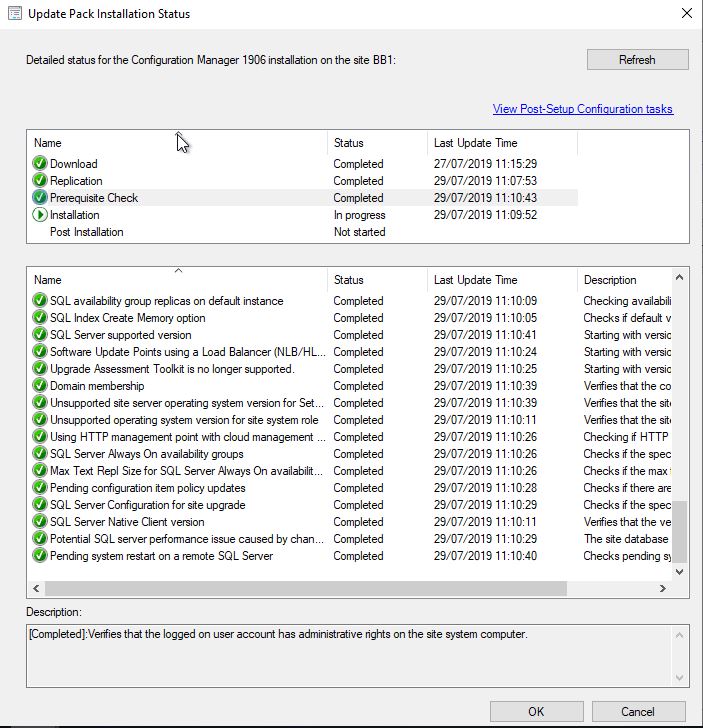Click horizontal scrollbar left arrow
Screen dimensions: 703x728
(x=36, y=588)
